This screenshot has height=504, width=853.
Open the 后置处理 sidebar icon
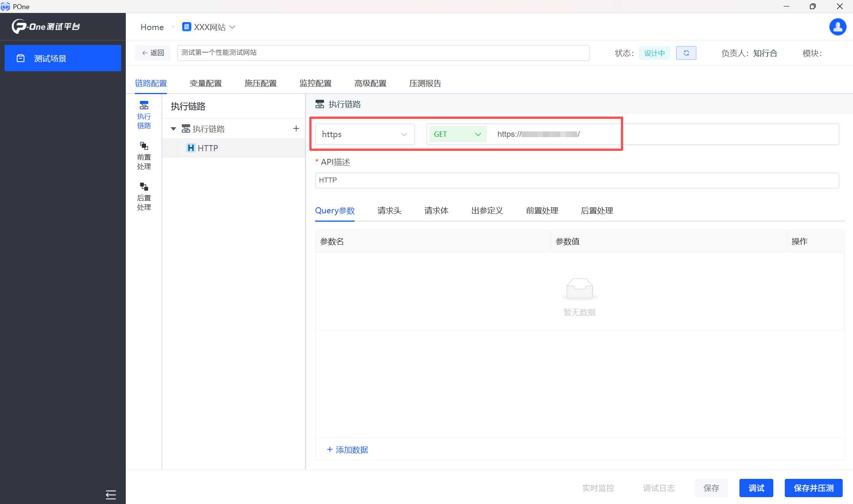pyautogui.click(x=144, y=196)
